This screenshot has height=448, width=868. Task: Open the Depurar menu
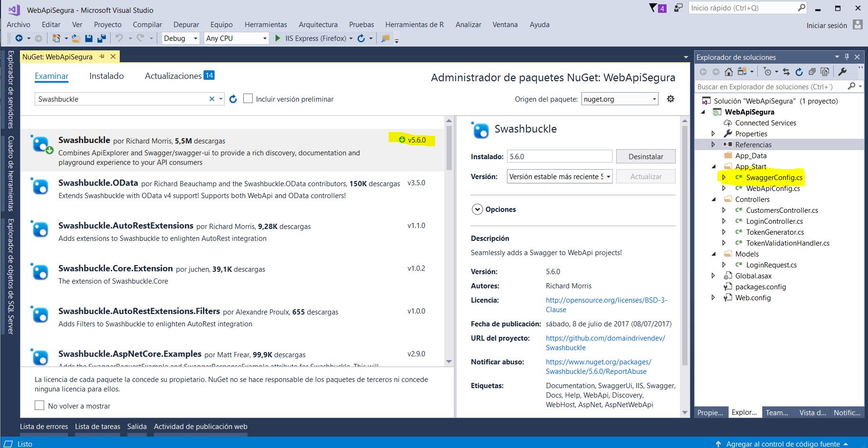tap(186, 25)
